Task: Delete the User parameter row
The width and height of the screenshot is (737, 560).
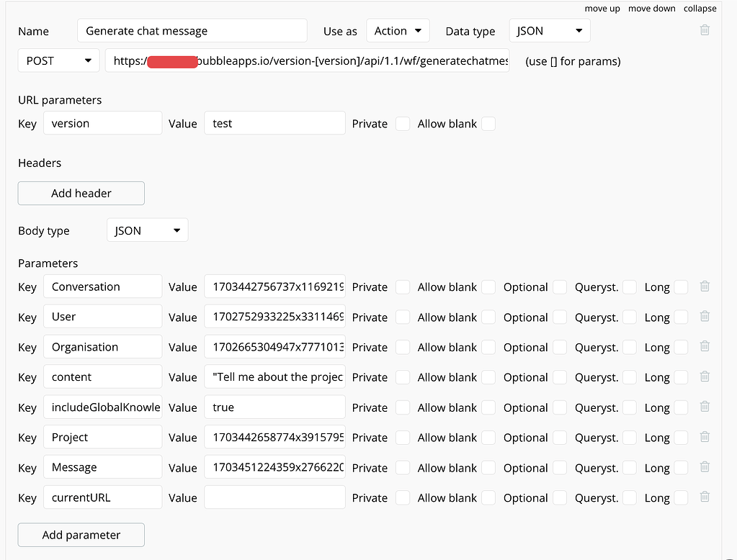Action: tap(705, 316)
